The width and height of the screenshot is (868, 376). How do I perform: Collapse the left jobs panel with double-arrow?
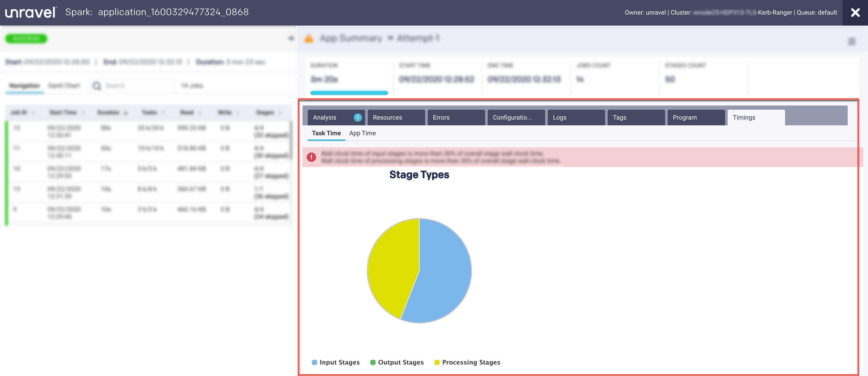291,38
